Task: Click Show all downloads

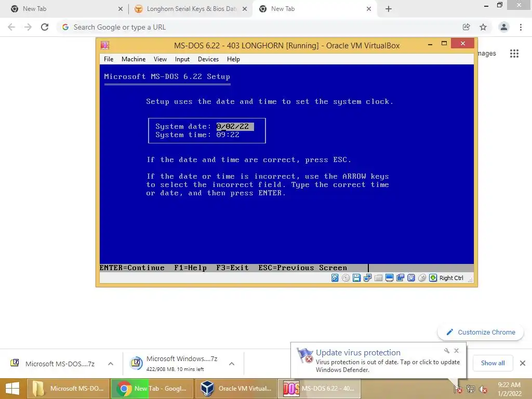Action: point(493,363)
